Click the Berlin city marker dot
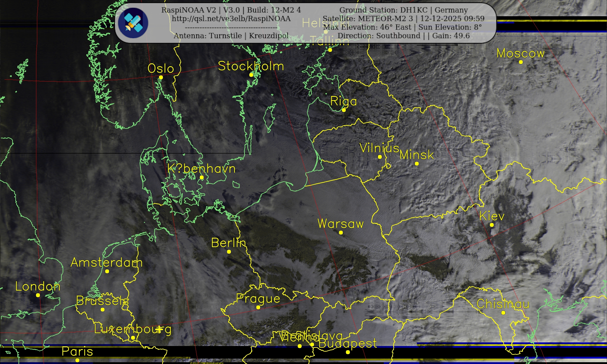607x364 pixels. click(229, 252)
